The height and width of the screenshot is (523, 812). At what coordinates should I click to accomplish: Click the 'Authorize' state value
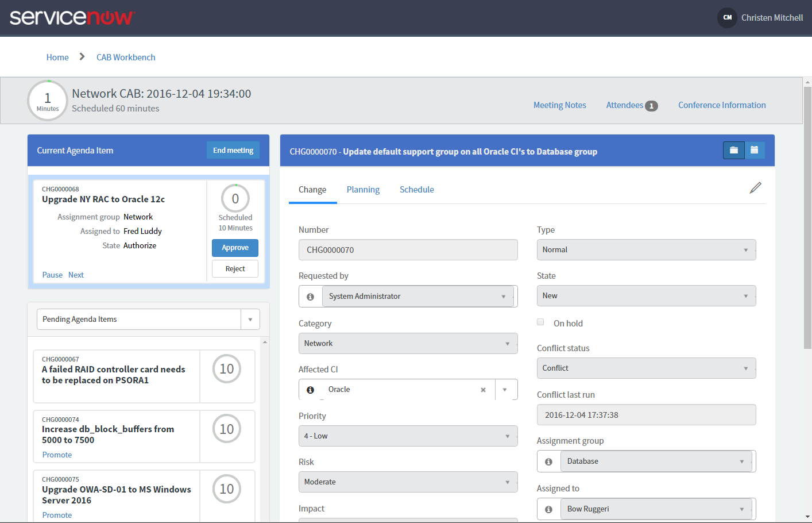140,246
